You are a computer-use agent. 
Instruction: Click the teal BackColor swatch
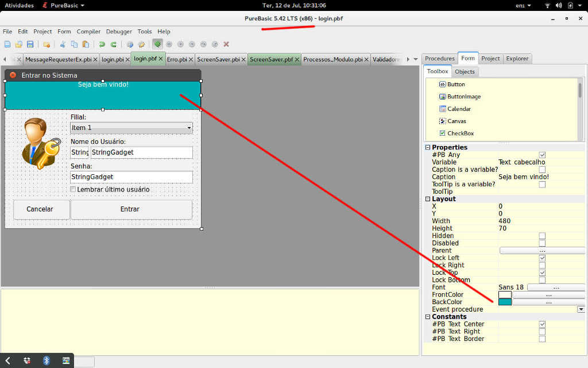pos(505,302)
